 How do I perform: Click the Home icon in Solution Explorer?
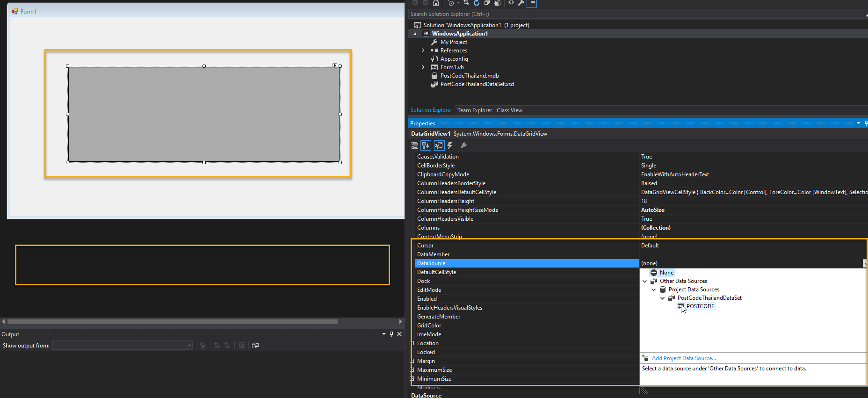tap(435, 3)
